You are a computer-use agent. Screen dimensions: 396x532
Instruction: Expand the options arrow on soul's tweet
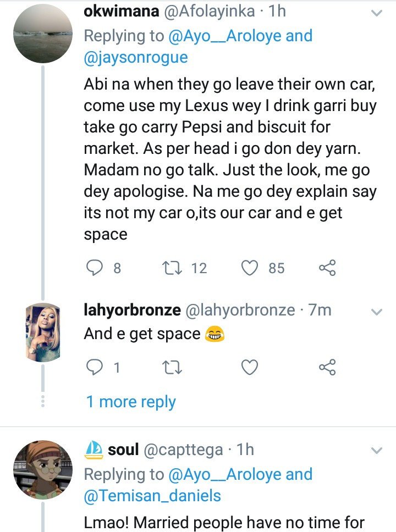(377, 451)
